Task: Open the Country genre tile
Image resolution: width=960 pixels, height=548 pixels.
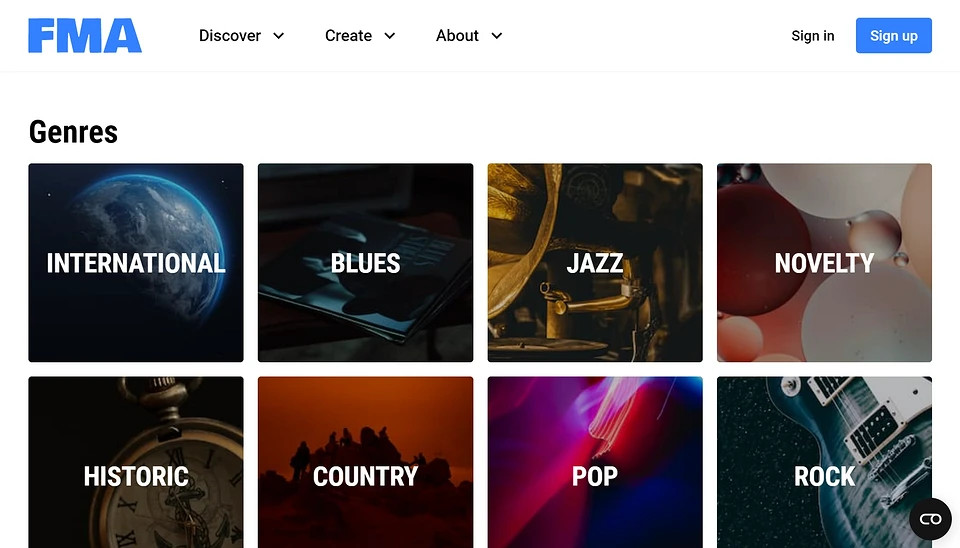Action: tap(365, 476)
